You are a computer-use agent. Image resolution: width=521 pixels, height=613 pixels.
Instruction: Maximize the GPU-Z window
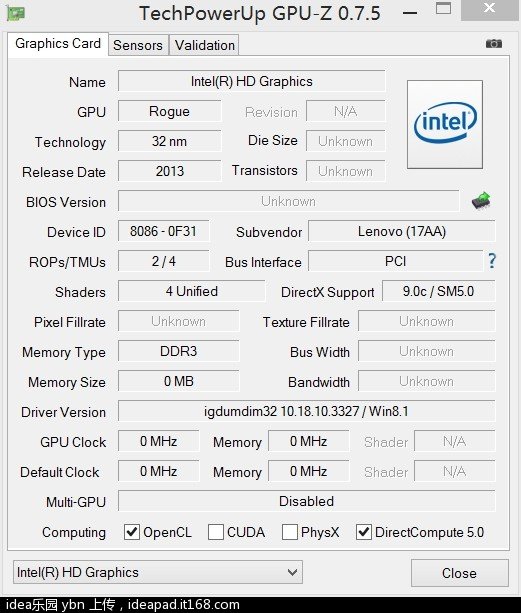443,9
